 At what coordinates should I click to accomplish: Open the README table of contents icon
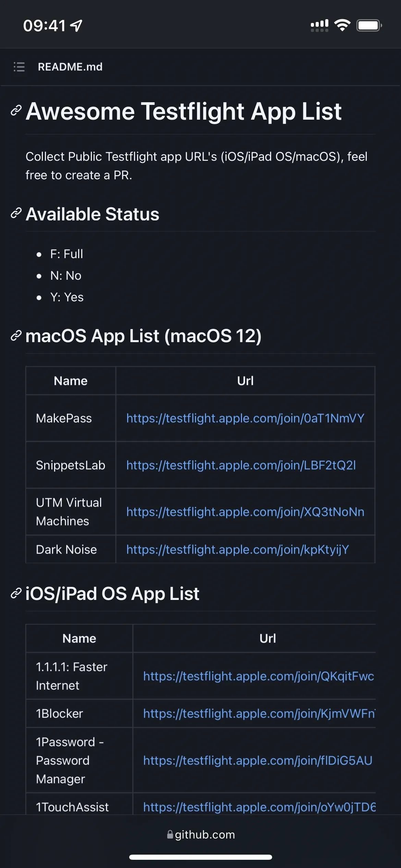click(x=19, y=67)
